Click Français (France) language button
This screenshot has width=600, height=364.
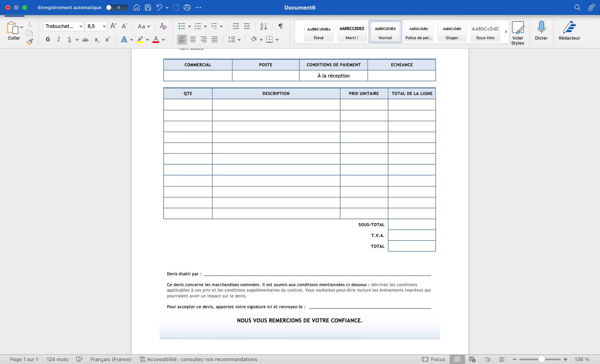click(x=111, y=359)
